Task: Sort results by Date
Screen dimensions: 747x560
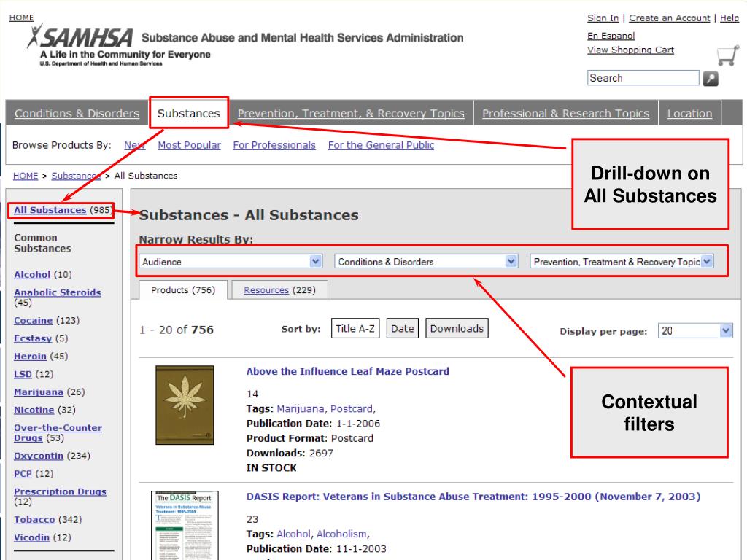Action: [403, 329]
